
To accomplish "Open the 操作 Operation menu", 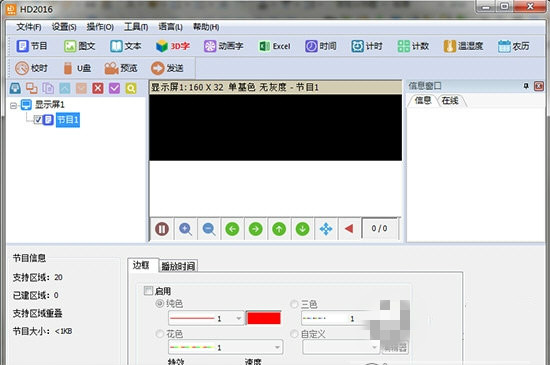I will tap(100, 27).
